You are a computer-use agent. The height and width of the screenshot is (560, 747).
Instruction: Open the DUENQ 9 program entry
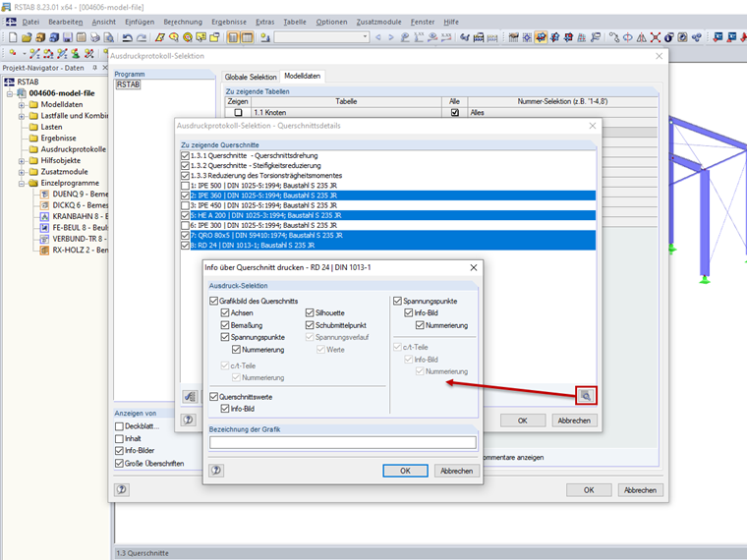pyautogui.click(x=75, y=195)
